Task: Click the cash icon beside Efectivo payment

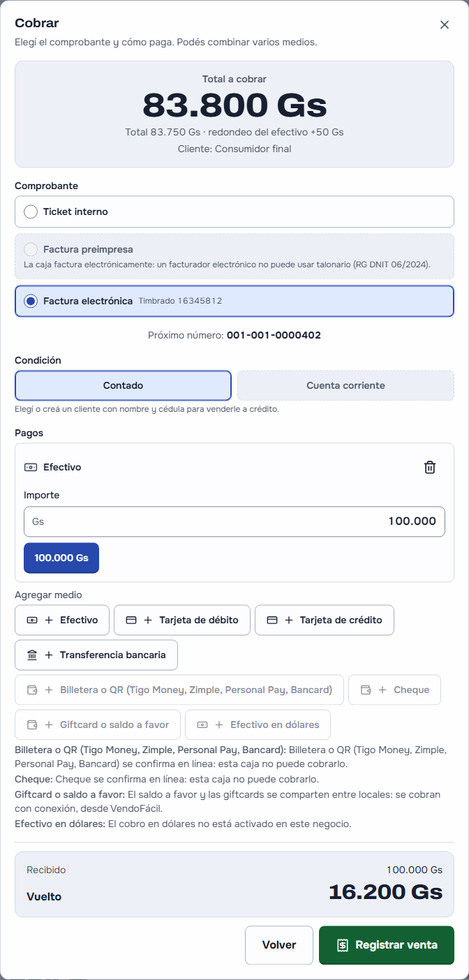Action: point(30,467)
